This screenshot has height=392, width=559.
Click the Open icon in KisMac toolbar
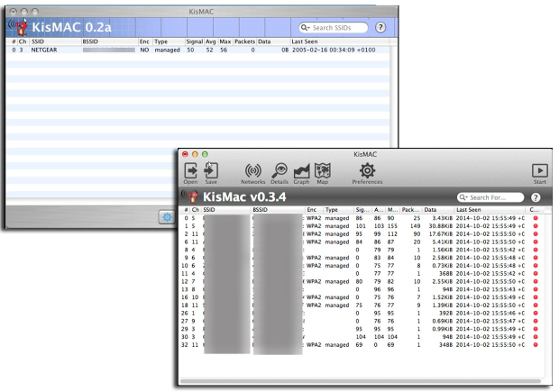(x=191, y=171)
